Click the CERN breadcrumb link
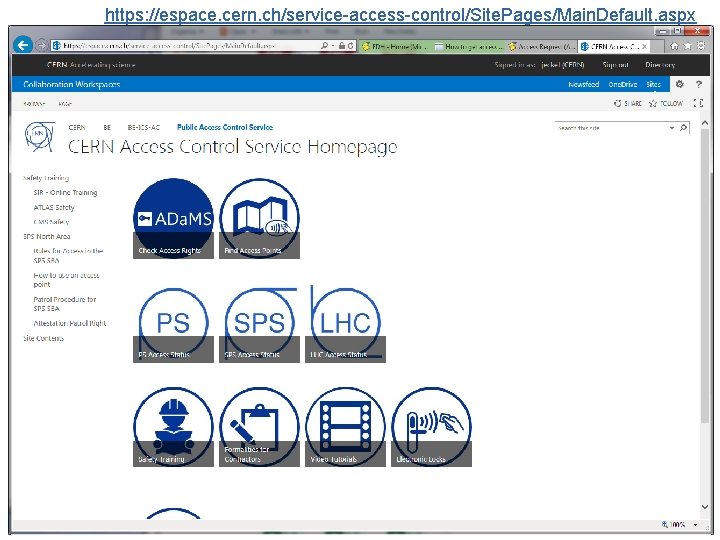720x540 pixels. pyautogui.click(x=77, y=127)
